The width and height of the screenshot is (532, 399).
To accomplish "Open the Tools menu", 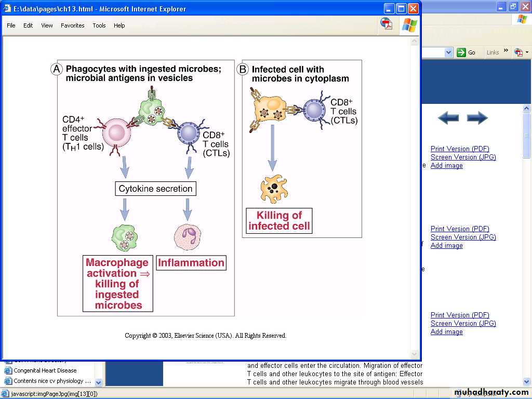I will point(99,25).
